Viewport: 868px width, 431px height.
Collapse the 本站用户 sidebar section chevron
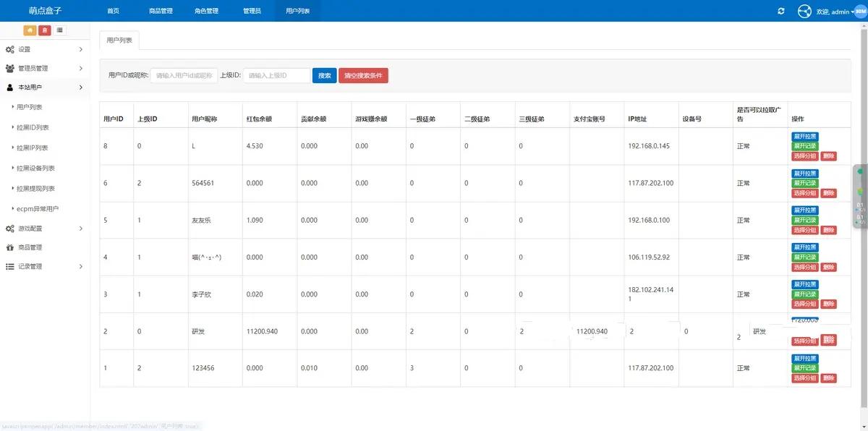(80, 88)
